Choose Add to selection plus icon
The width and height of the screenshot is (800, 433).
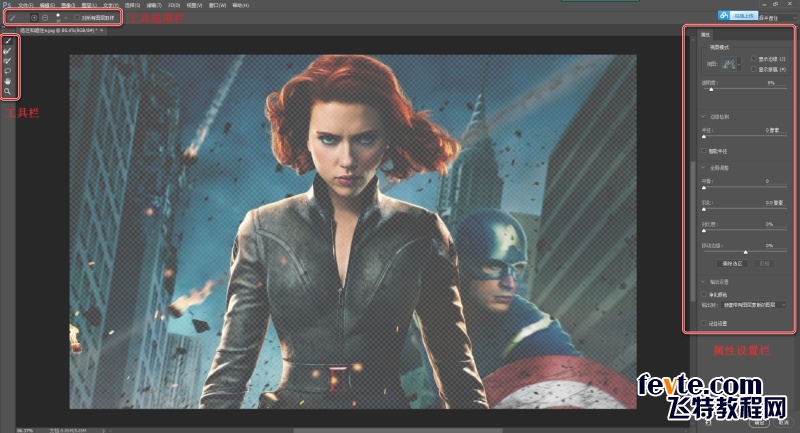tap(34, 17)
